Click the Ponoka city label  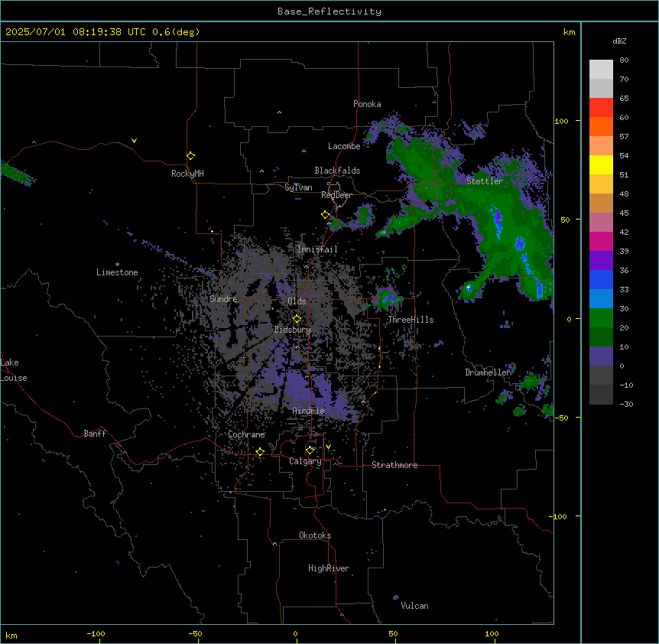tap(367, 104)
